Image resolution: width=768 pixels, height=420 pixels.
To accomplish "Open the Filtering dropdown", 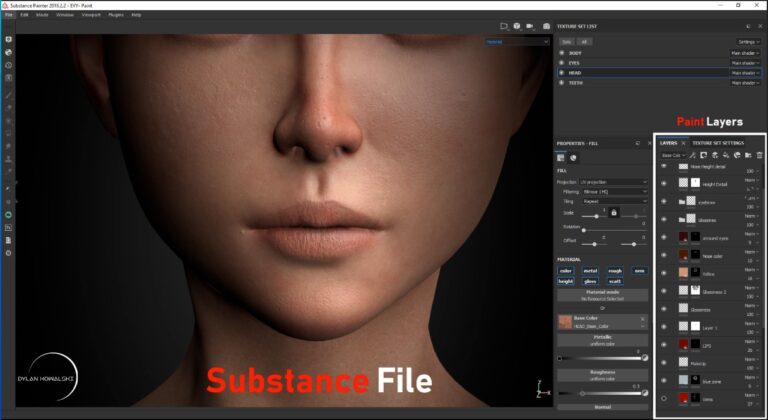I will [614, 192].
